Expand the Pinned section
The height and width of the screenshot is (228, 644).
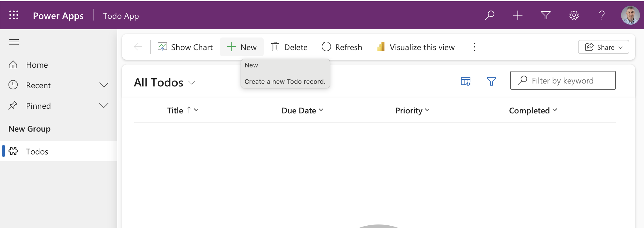tap(104, 106)
